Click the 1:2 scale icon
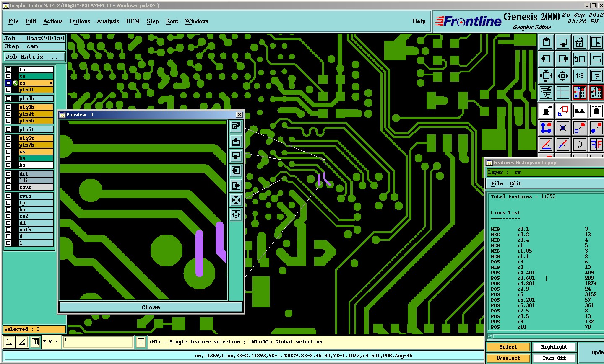The image size is (604, 364). pos(580,76)
